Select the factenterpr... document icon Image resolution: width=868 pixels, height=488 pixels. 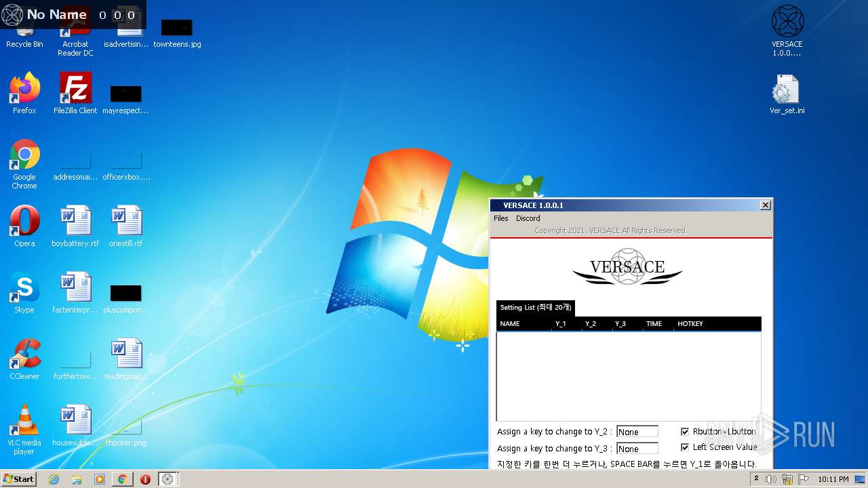[75, 293]
